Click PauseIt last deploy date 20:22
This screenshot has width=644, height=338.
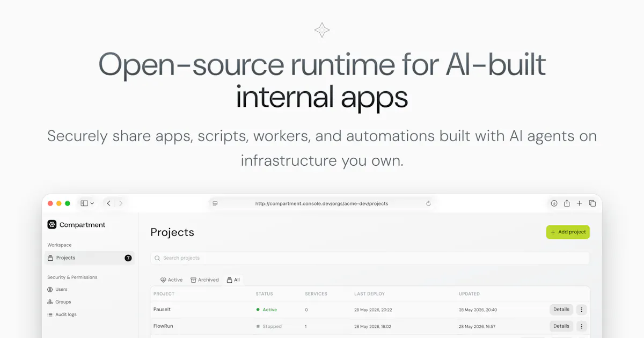coord(373,310)
